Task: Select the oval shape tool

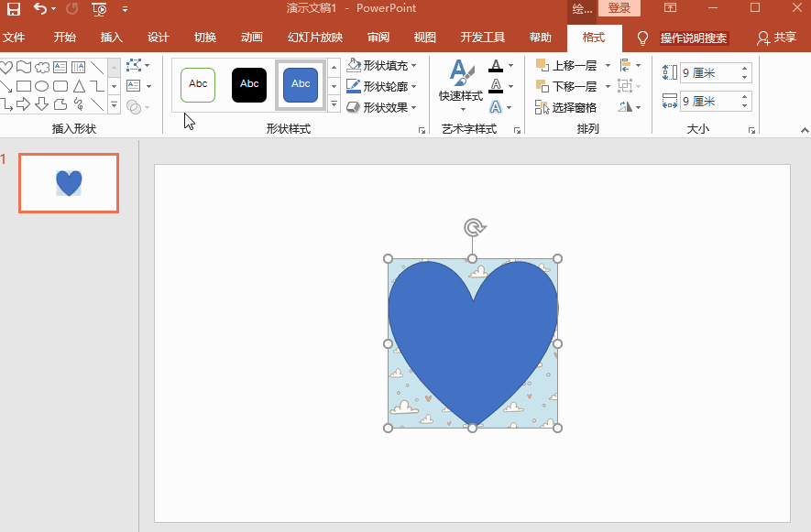Action: (41, 85)
